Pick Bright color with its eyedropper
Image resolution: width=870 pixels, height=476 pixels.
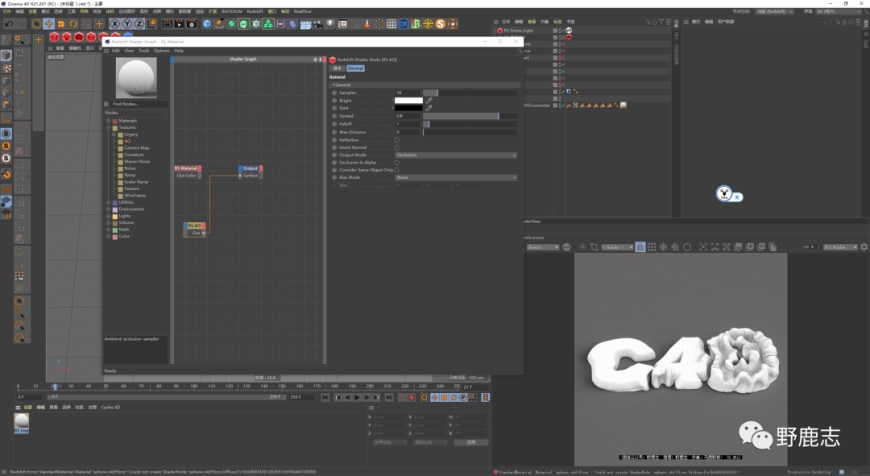click(429, 101)
